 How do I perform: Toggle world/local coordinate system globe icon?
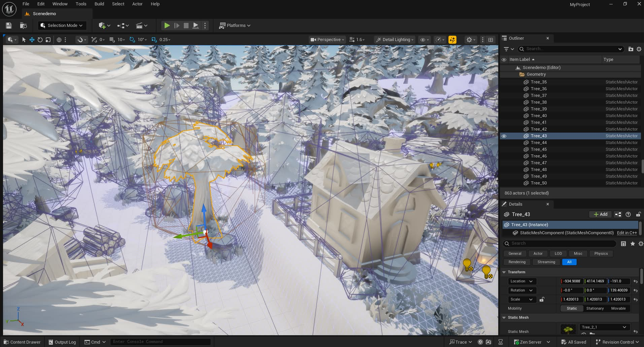tap(59, 40)
